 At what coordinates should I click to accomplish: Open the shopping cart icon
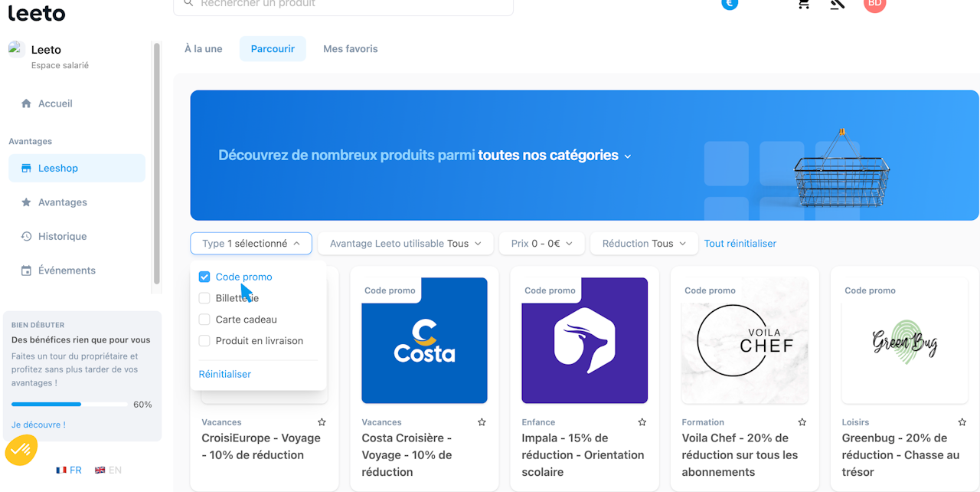[803, 4]
